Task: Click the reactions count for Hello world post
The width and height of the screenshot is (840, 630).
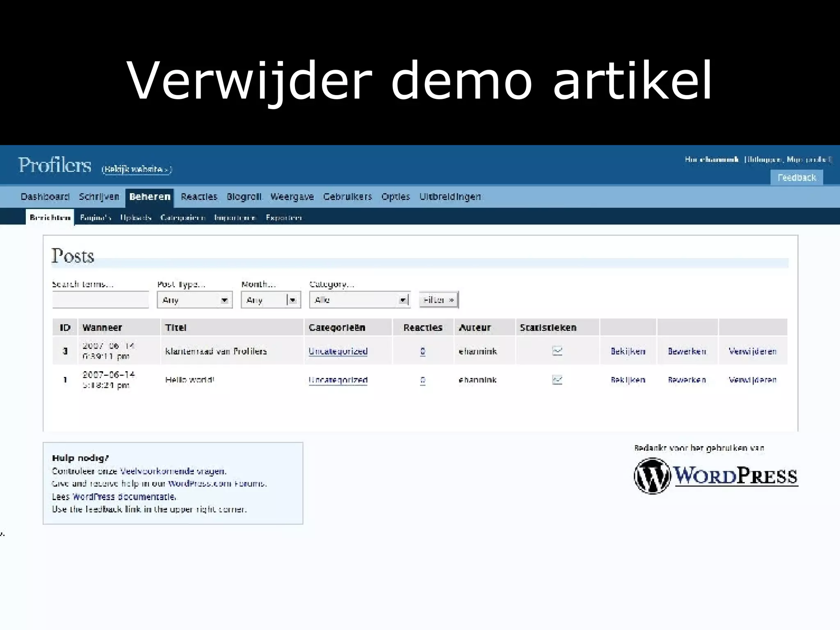Action: [422, 380]
